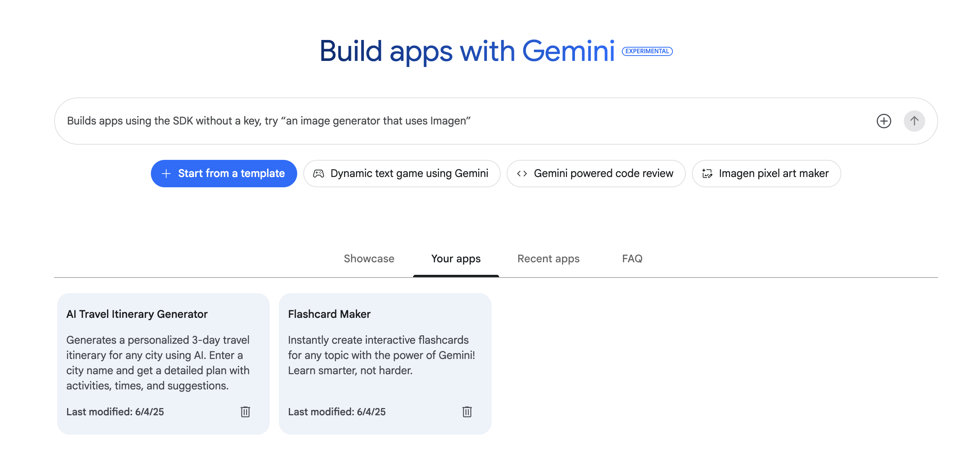980x472 pixels.
Task: Click the plus attachment icon in prompt box
Action: coord(884,121)
